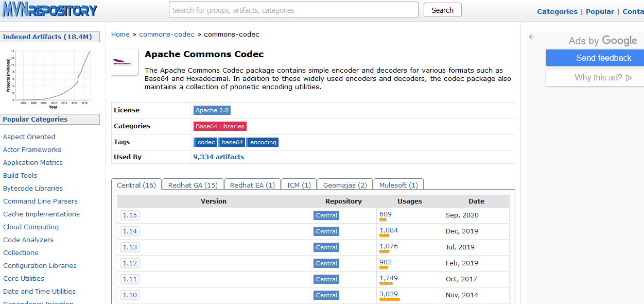
Task: Select the codec tag
Action: [x=206, y=142]
